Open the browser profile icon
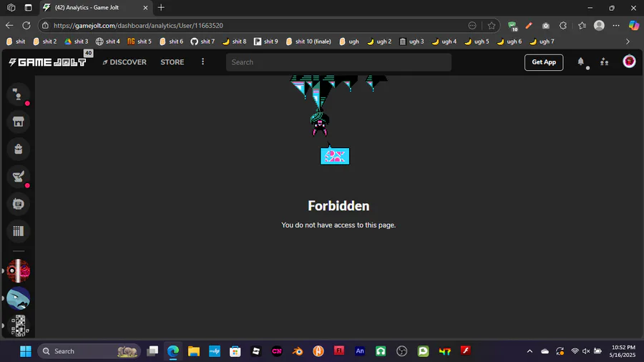Viewport: 644px width, 362px height. coord(599,26)
